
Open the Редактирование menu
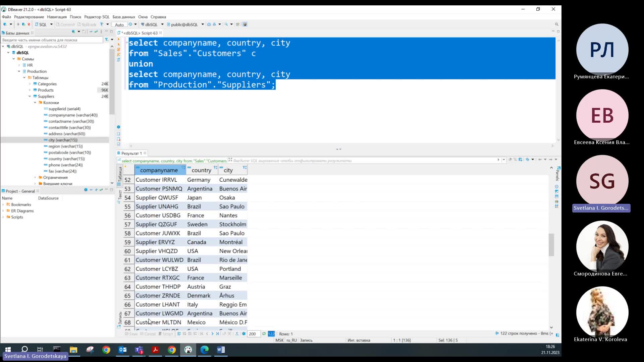click(x=29, y=17)
